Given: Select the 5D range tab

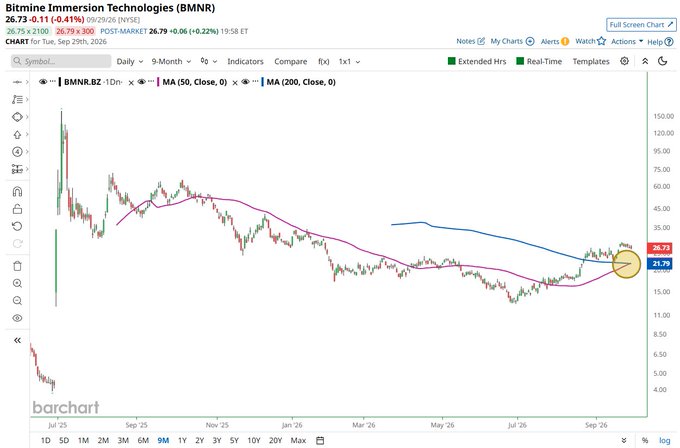Looking at the screenshot, I should click(64, 440).
